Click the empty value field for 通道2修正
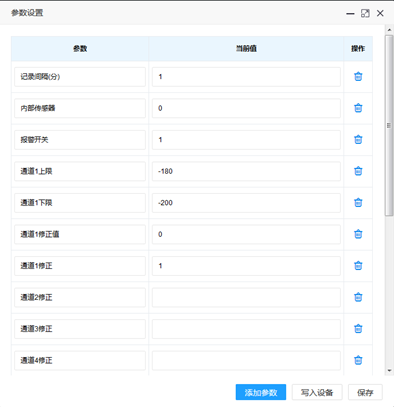394x407 pixels. point(246,297)
